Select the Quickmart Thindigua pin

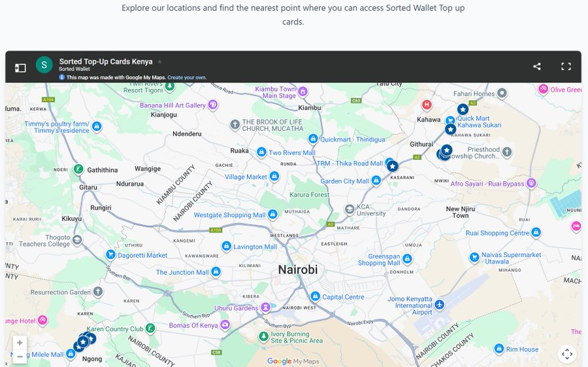pyautogui.click(x=313, y=139)
